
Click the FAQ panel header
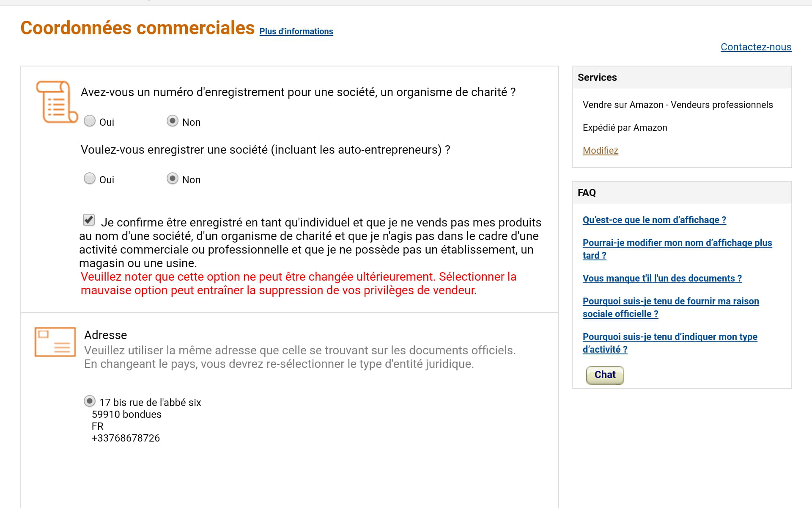coord(587,193)
